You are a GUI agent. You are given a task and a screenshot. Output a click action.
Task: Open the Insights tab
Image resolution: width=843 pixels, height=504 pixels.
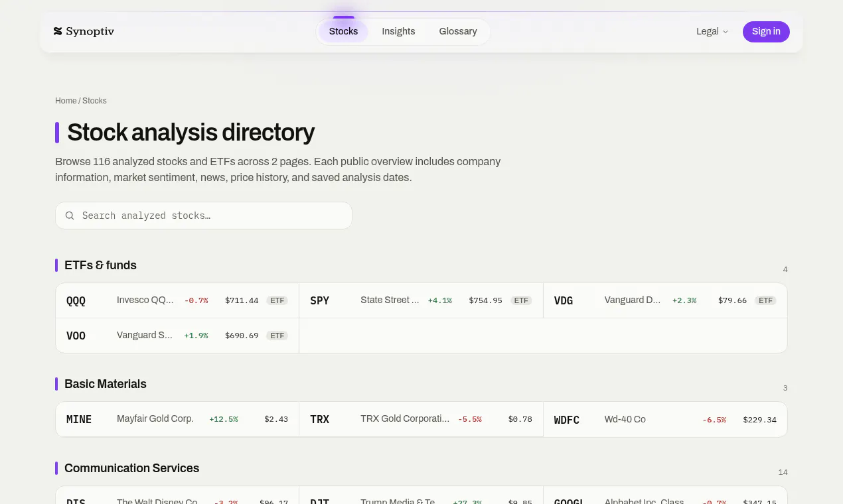point(398,31)
